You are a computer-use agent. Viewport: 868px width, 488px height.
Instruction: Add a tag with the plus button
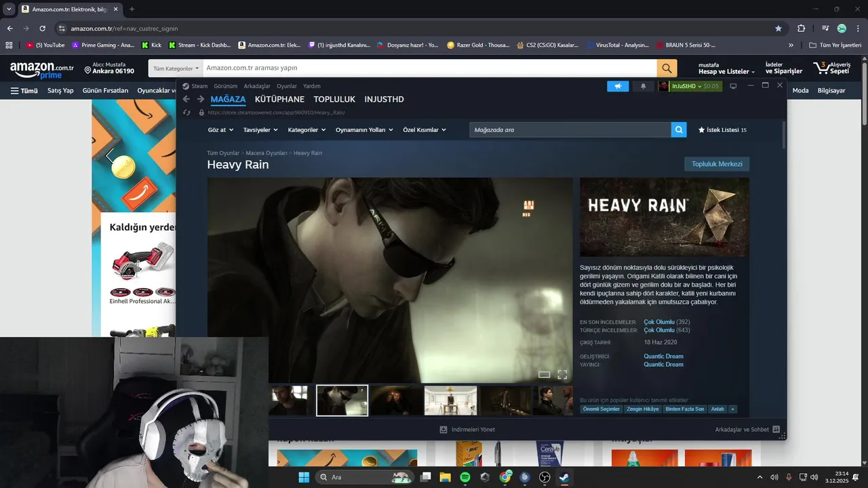tap(732, 409)
